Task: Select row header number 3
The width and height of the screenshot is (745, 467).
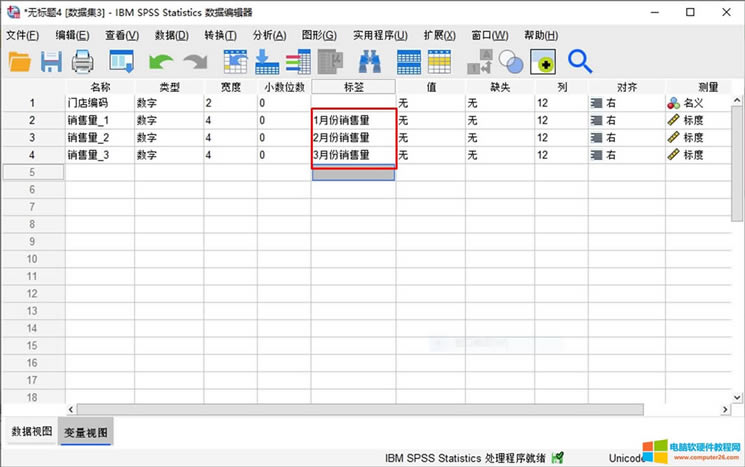Action: pyautogui.click(x=32, y=137)
